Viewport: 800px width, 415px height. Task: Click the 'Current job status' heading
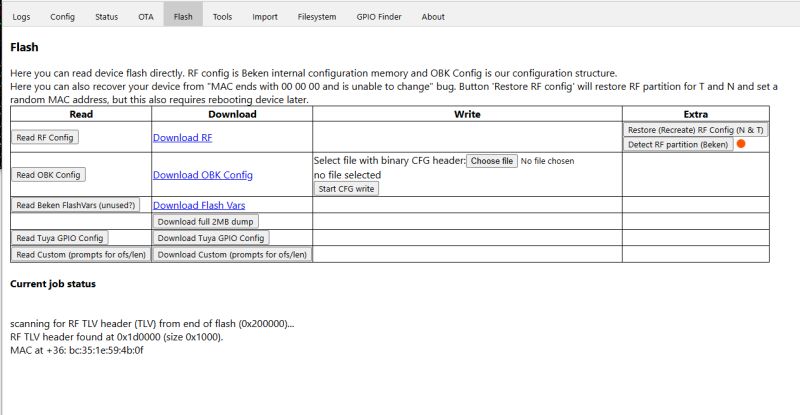[x=53, y=284]
